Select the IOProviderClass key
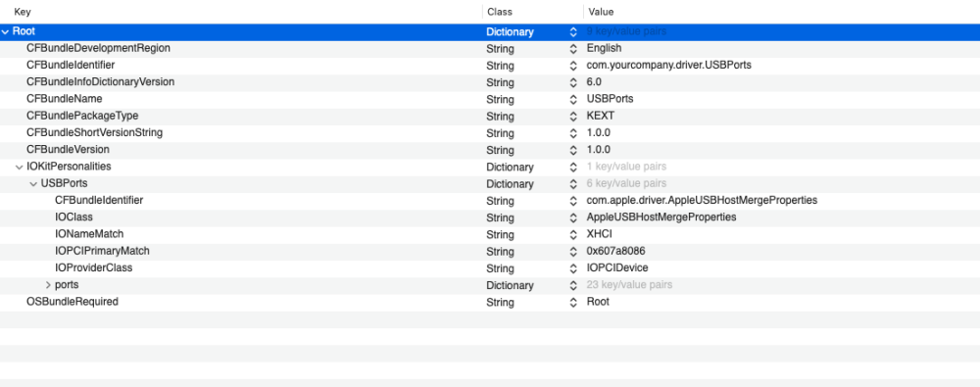The height and width of the screenshot is (387, 980). coord(94,267)
